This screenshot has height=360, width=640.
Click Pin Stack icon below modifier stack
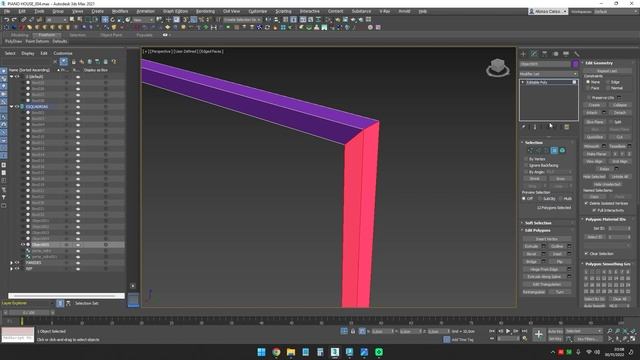pyautogui.click(x=524, y=127)
